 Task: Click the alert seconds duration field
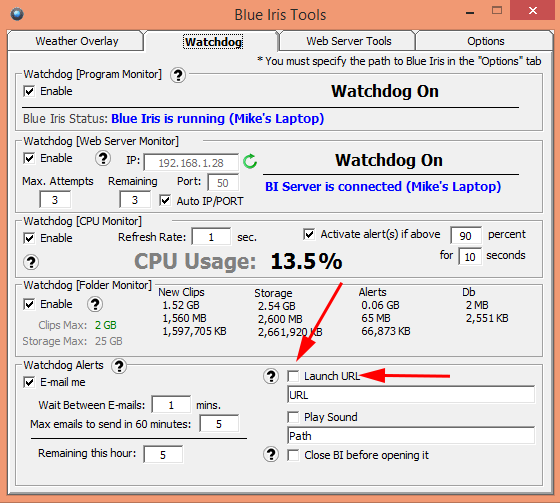[470, 257]
